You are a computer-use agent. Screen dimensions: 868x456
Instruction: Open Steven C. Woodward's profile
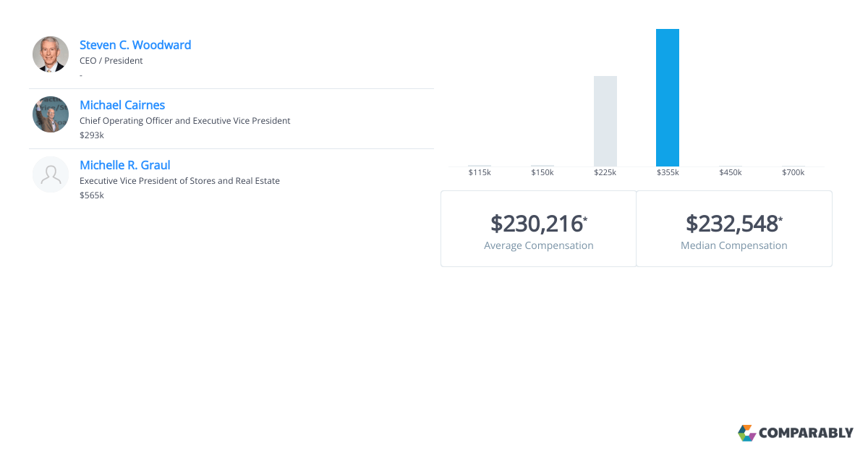point(135,45)
